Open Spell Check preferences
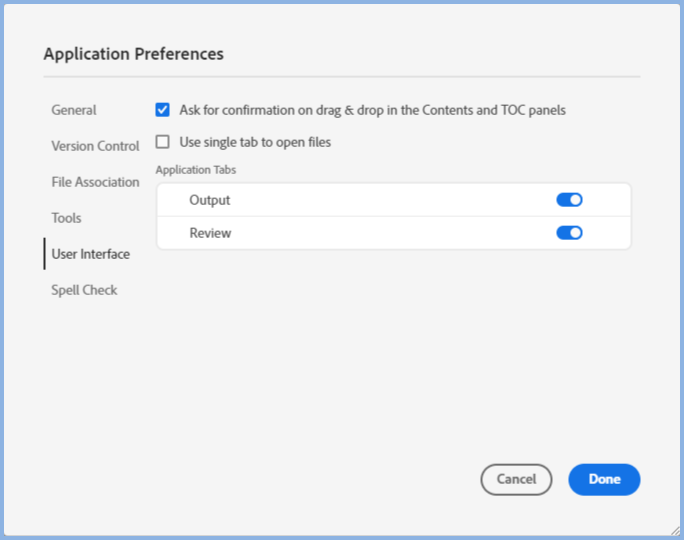The height and width of the screenshot is (540, 684). point(84,290)
